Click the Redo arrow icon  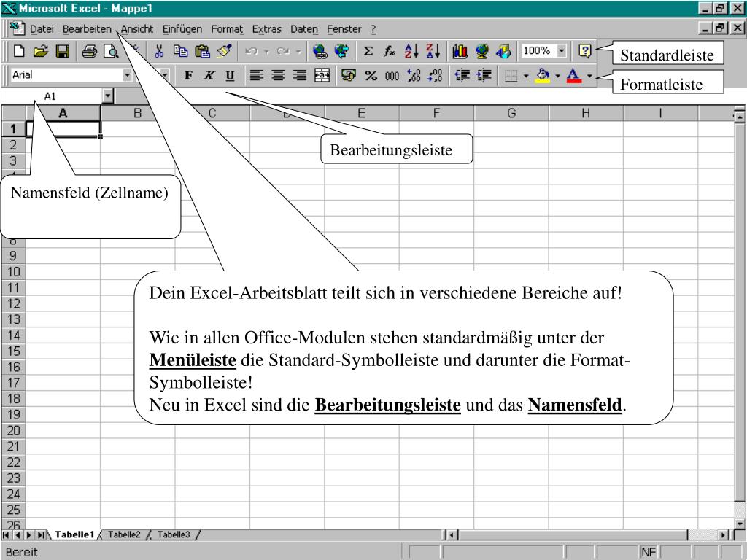(x=283, y=51)
